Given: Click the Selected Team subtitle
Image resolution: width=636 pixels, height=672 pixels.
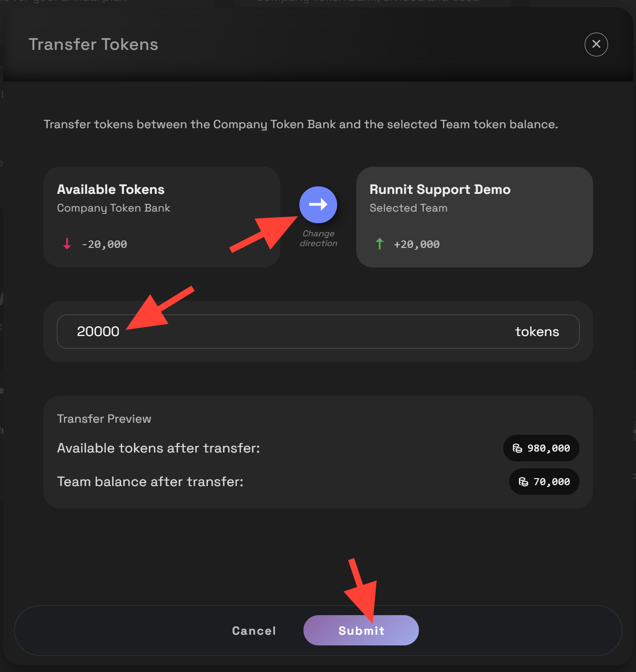Looking at the screenshot, I should click(x=408, y=208).
